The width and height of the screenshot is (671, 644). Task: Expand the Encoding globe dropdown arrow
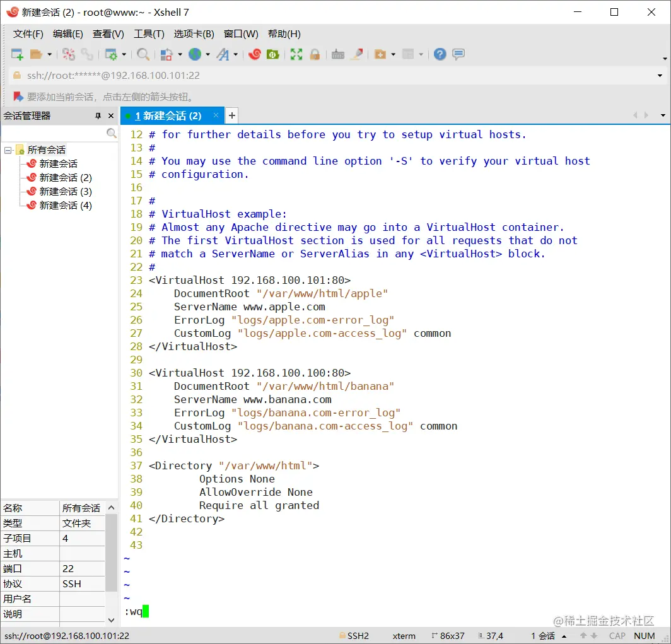208,54
